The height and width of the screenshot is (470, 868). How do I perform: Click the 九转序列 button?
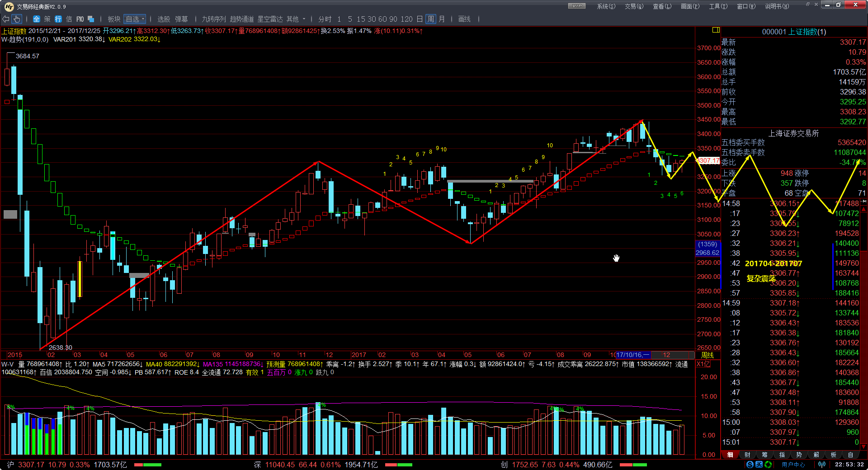coord(213,19)
